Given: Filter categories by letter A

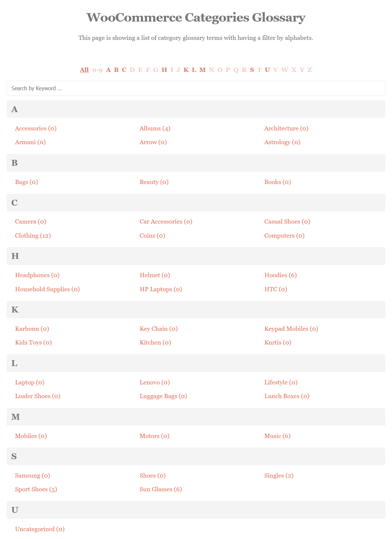Looking at the screenshot, I should coord(108,70).
